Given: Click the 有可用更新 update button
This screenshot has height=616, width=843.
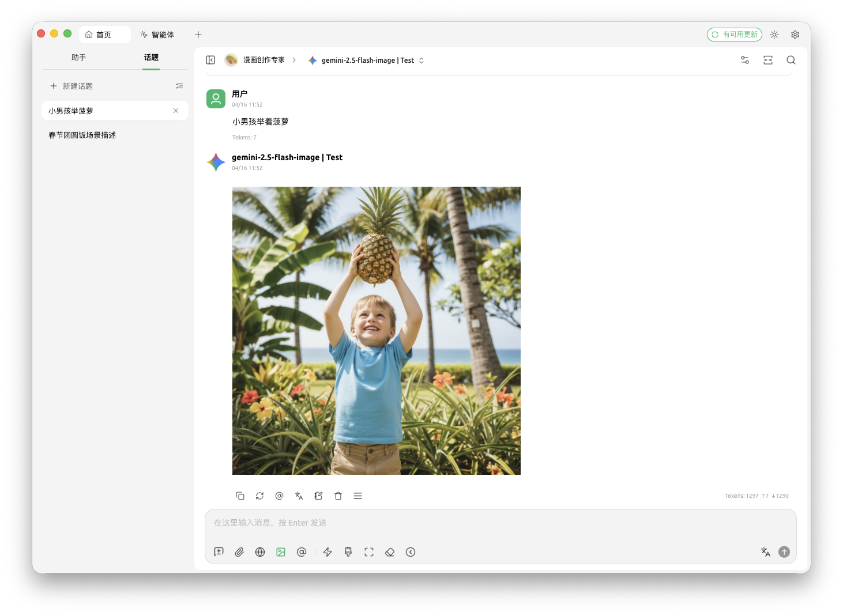Looking at the screenshot, I should 734,35.
